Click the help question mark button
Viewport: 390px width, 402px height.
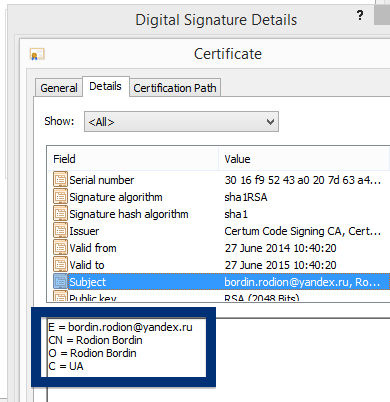[x=360, y=15]
